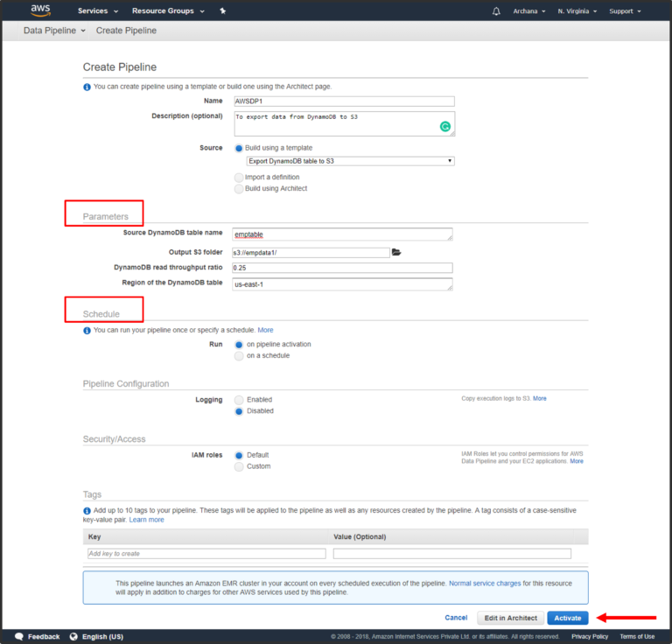Click the Edit in Architect button
672x644 pixels.
[x=510, y=618]
